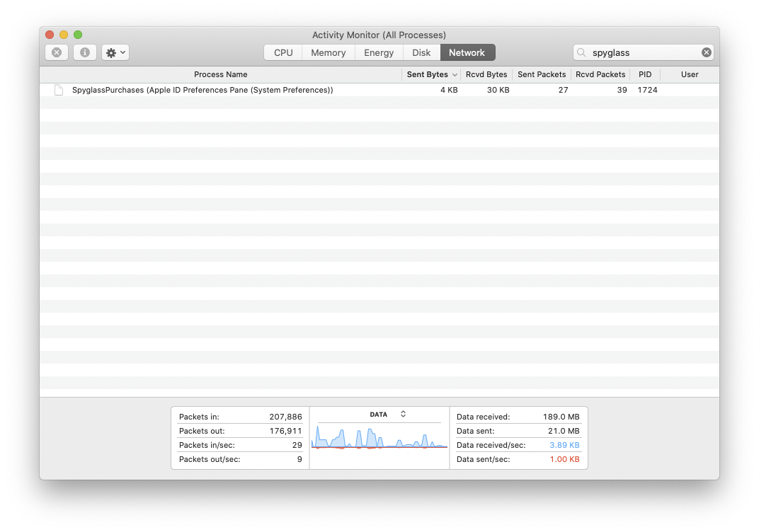Image resolution: width=759 pixels, height=532 pixels.
Task: Select the SpyglassPurchases process row
Action: point(379,90)
